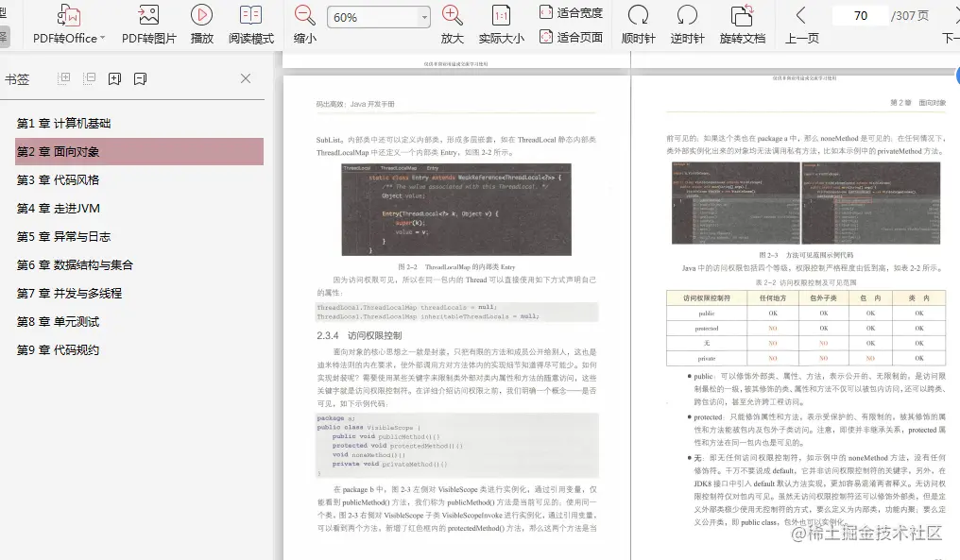
Task: Fit whole page using 适合页面
Action: [571, 38]
